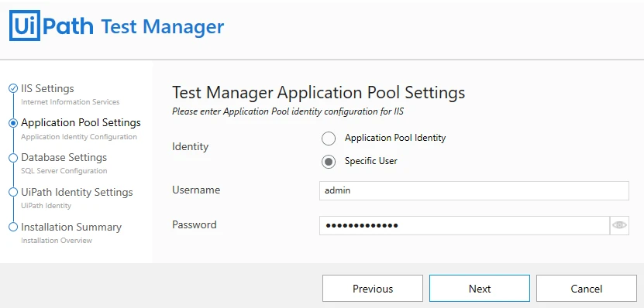Select the Application Pool Identity radio button
Screen dimensions: 644x308
tap(329, 139)
